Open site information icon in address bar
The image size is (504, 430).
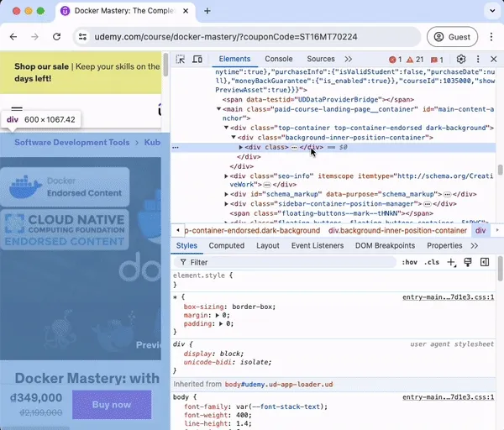[82, 37]
